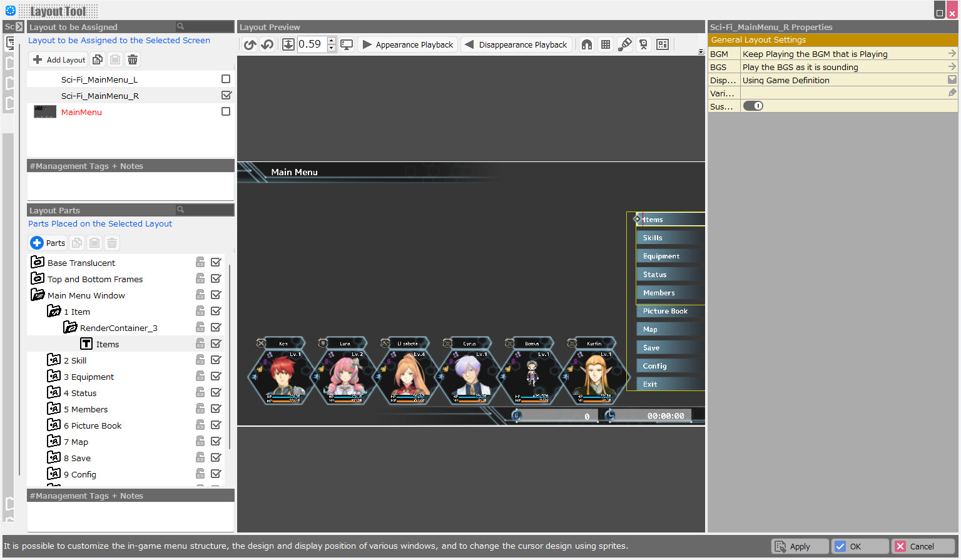Image resolution: width=961 pixels, height=560 pixels.
Task: Open the Layout to be Assigned panel header
Action: tap(72, 27)
